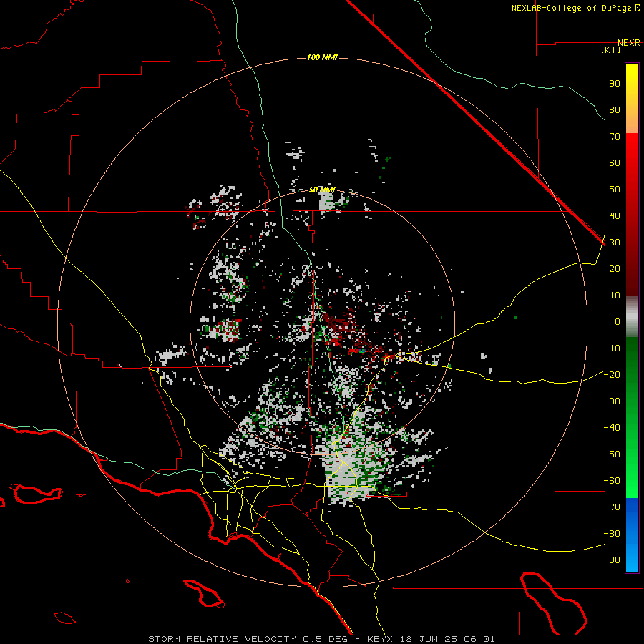Click the 70 value on velocity scale

point(615,137)
